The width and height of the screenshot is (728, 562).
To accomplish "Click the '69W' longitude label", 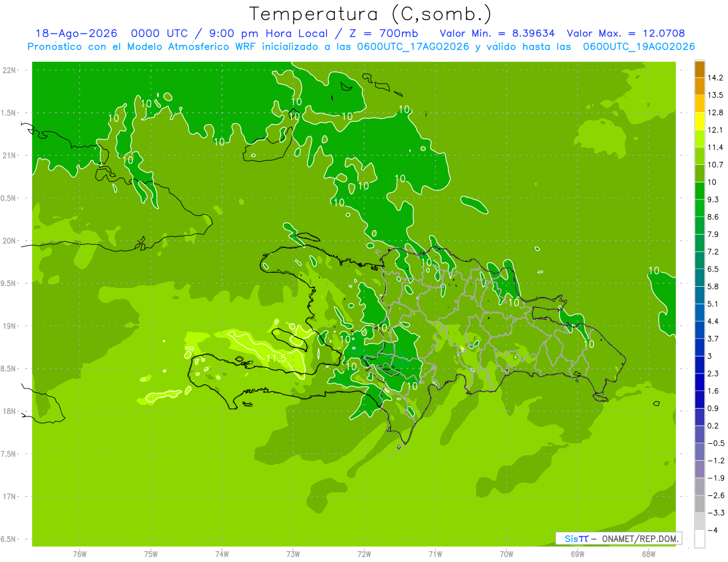I will (578, 555).
